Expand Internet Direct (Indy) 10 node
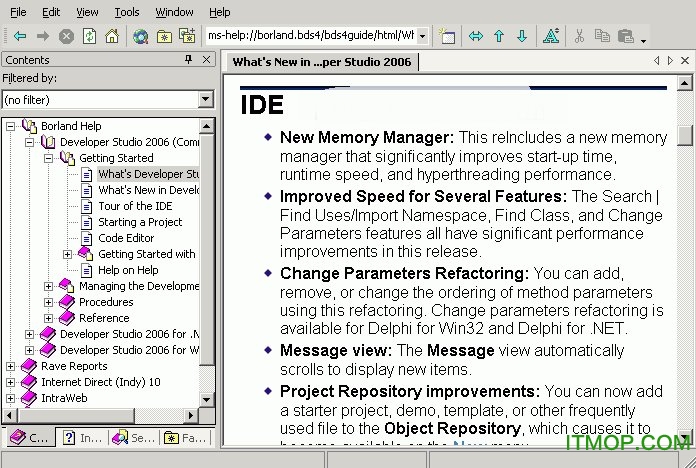This screenshot has width=696, height=468. click(x=10, y=382)
